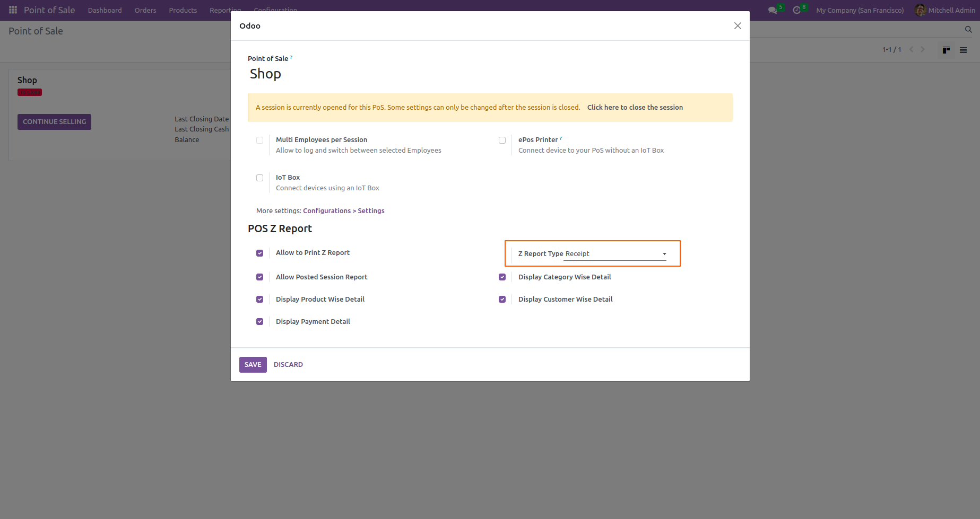
Task: Open the Products menu
Action: pyautogui.click(x=183, y=10)
